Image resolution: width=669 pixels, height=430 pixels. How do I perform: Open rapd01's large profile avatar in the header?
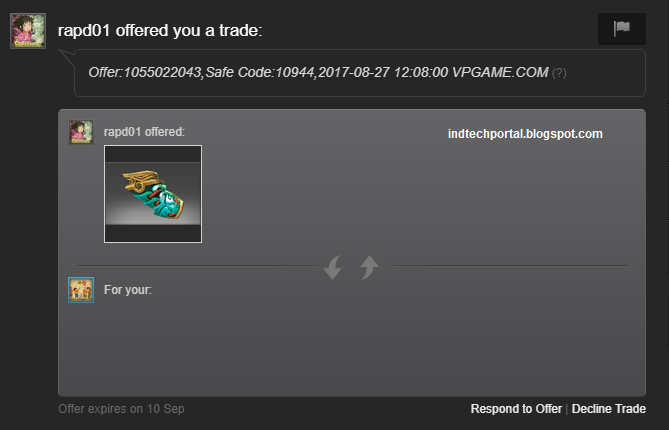point(28,31)
